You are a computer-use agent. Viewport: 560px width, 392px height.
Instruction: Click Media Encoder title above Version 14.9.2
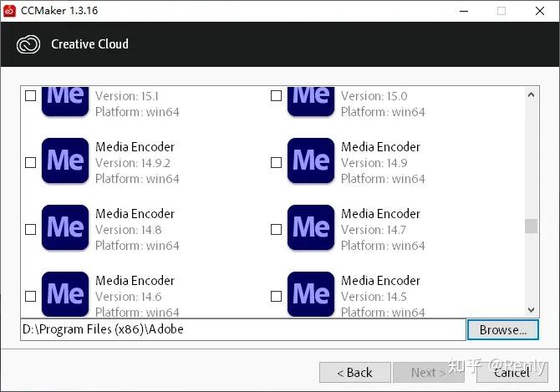tap(135, 147)
